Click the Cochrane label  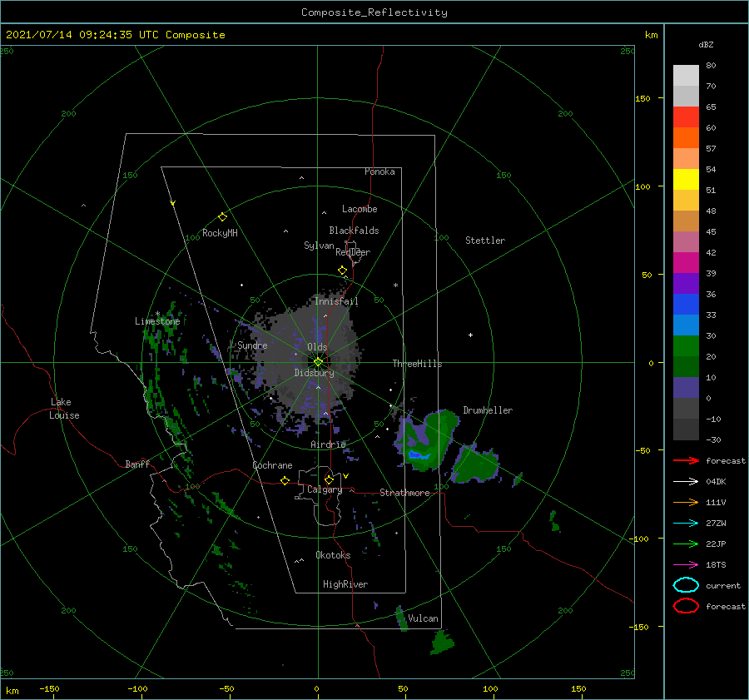[272, 465]
